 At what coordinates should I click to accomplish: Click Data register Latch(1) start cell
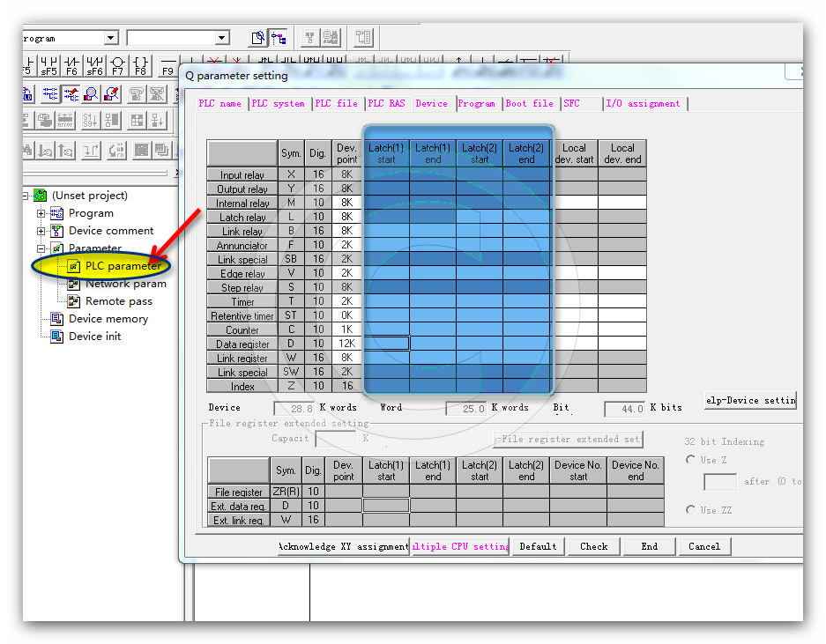386,344
